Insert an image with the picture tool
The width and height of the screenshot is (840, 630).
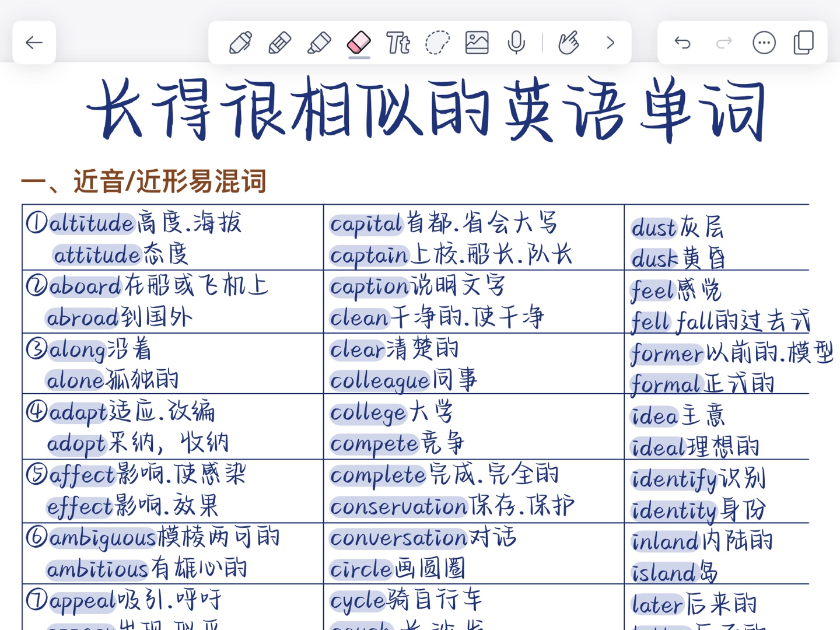(x=477, y=43)
